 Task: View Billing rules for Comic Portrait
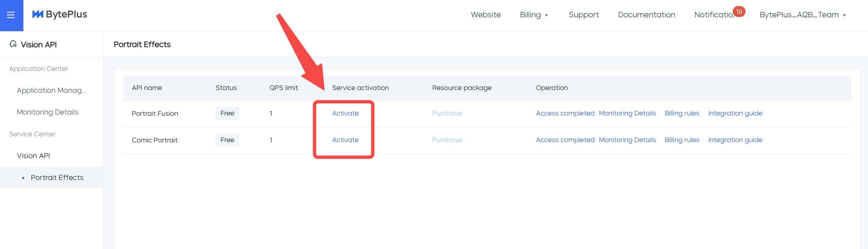pos(682,140)
